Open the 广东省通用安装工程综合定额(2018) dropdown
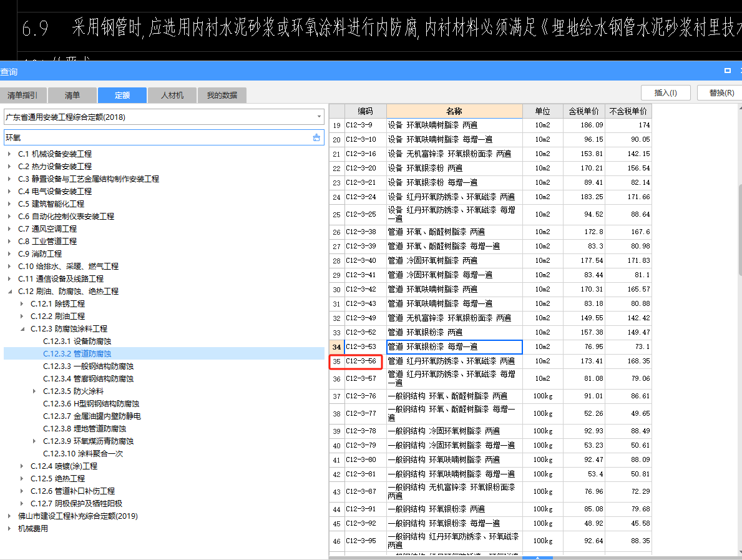The image size is (742, 560). point(319,117)
